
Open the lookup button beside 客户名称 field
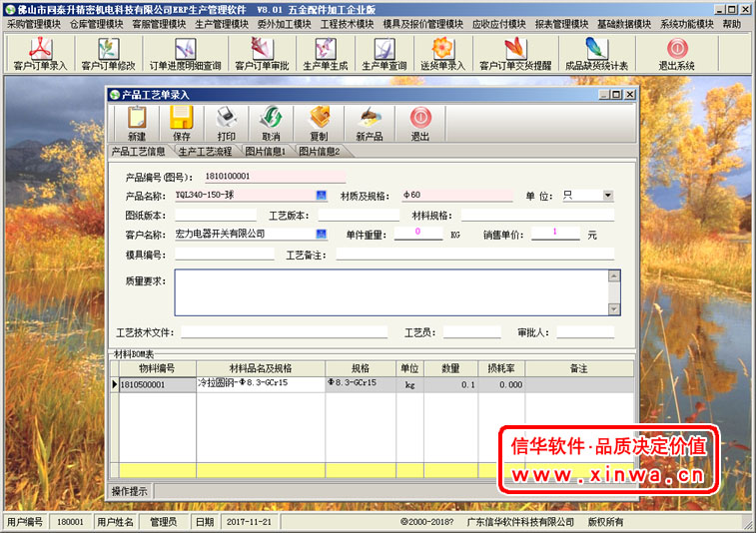coord(322,235)
